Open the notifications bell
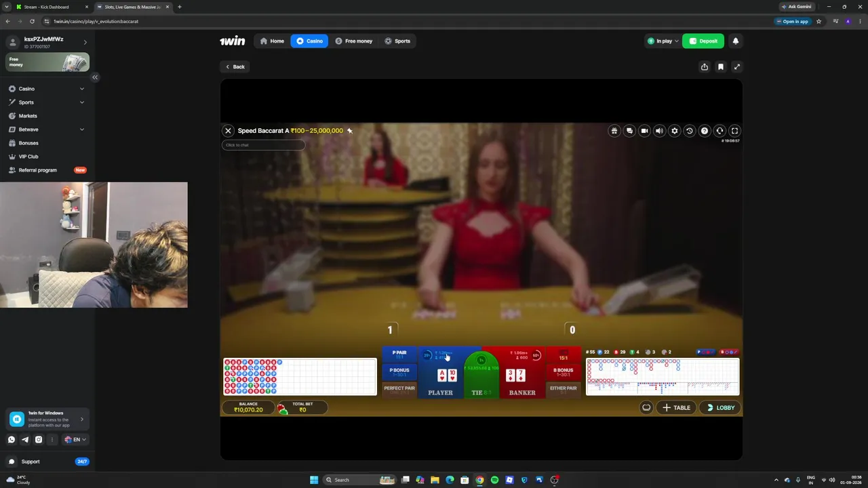Viewport: 868px width, 488px height. pos(736,41)
